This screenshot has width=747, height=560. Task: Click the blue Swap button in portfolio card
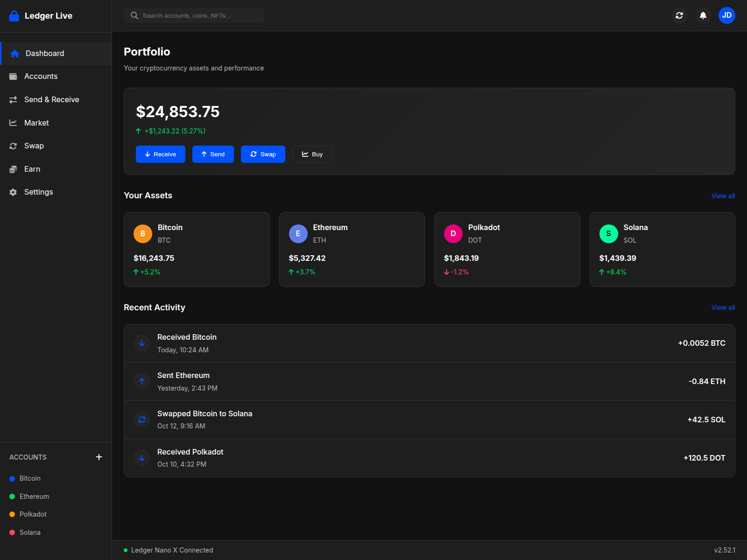pyautogui.click(x=263, y=154)
